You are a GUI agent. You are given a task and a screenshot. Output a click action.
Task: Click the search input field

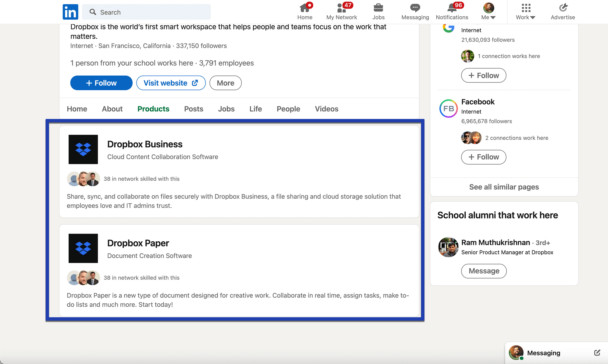click(x=147, y=12)
